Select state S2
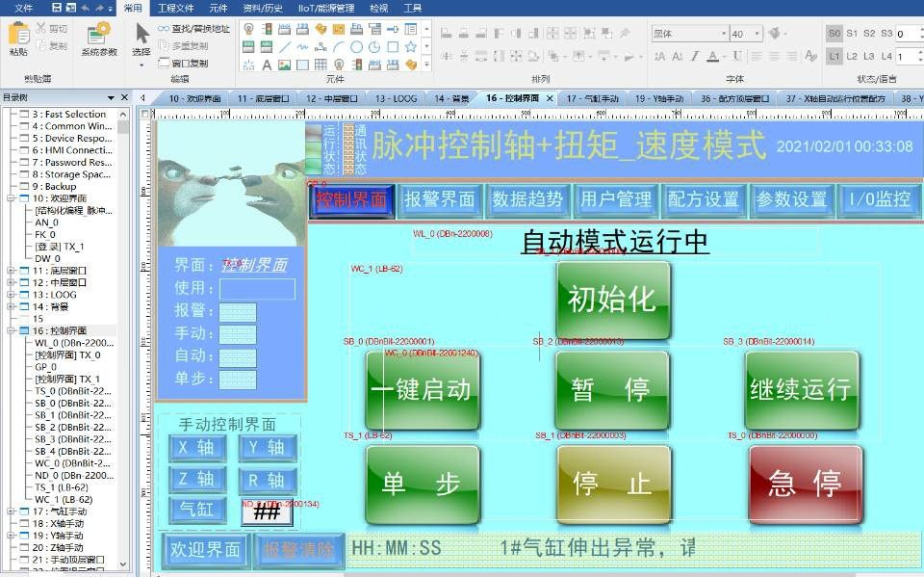 (x=869, y=34)
